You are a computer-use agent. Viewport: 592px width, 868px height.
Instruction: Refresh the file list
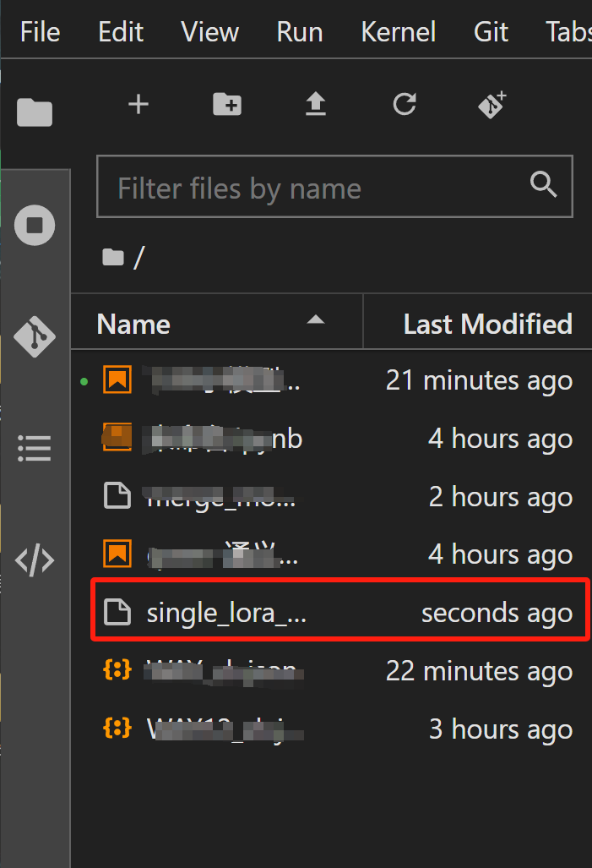pyautogui.click(x=405, y=104)
